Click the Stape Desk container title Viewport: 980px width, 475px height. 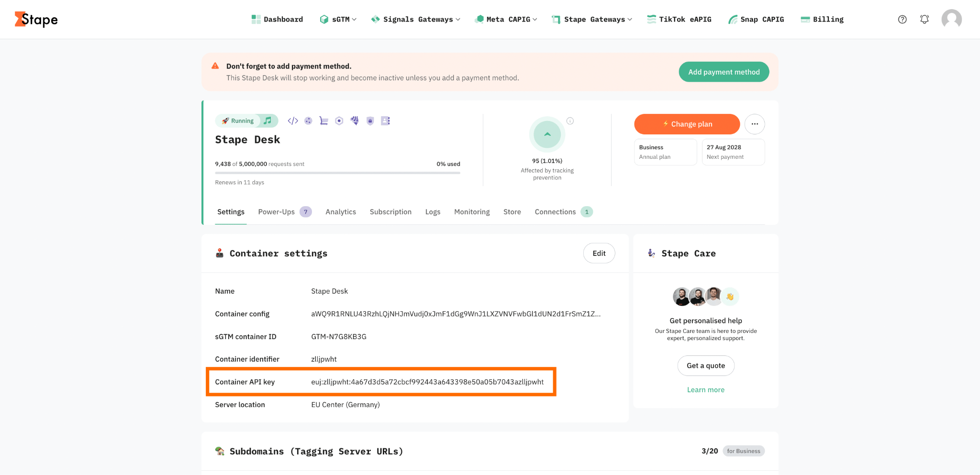pyautogui.click(x=247, y=140)
